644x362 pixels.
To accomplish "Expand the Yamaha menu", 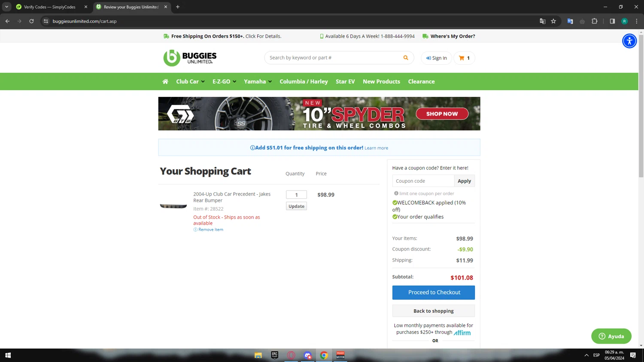I will point(258,81).
